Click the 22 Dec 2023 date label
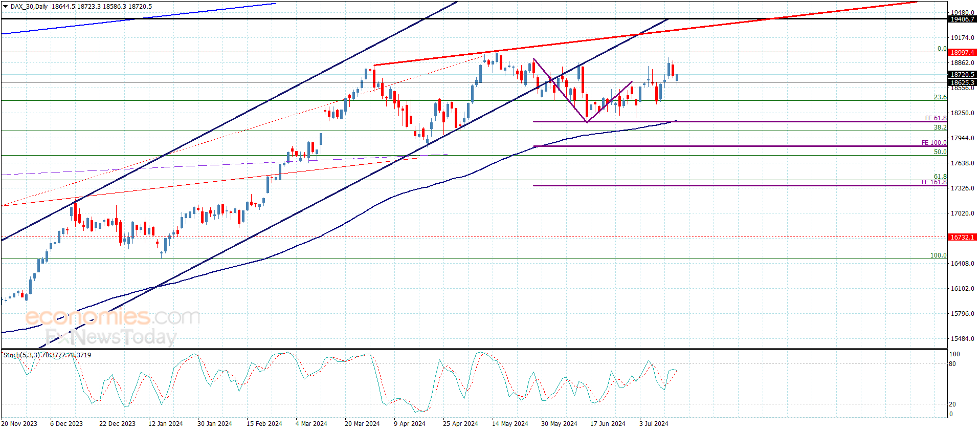Viewport: 980px width, 430px height. (x=117, y=423)
